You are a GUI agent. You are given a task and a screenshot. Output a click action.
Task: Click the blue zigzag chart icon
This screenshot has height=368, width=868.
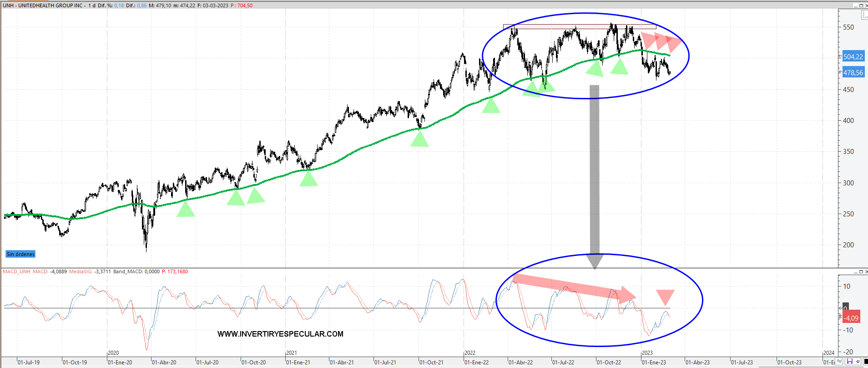coord(840,362)
